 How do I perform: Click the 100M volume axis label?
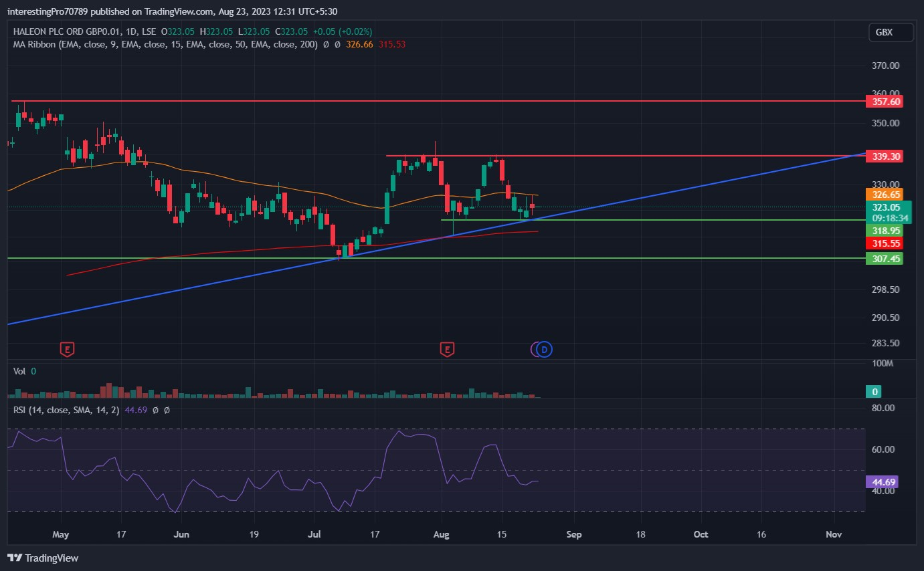[x=883, y=364]
